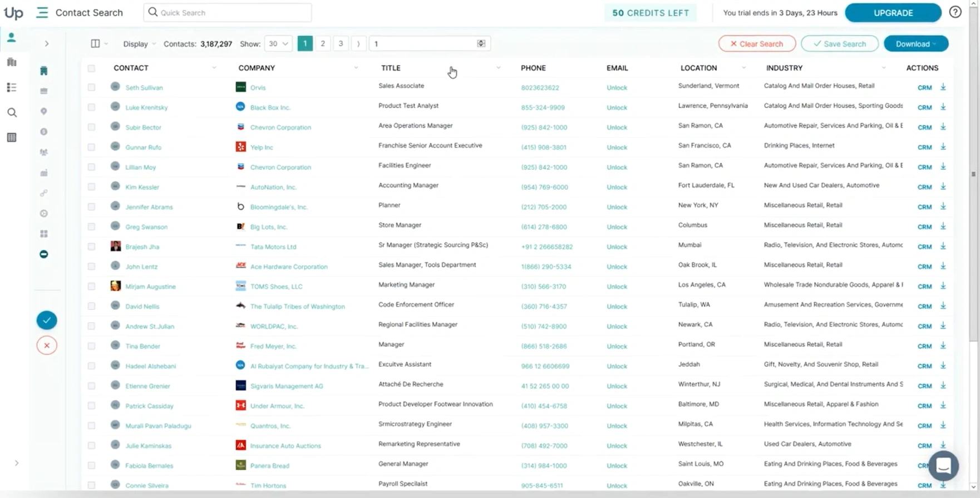This screenshot has height=498, width=980.
Task: Check the box for John Lentz
Action: [x=91, y=267]
